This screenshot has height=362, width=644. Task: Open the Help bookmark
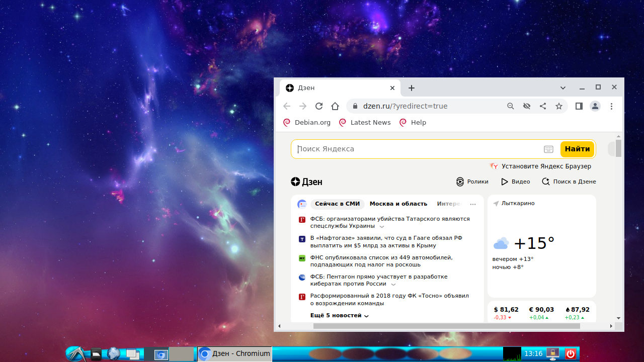point(413,122)
